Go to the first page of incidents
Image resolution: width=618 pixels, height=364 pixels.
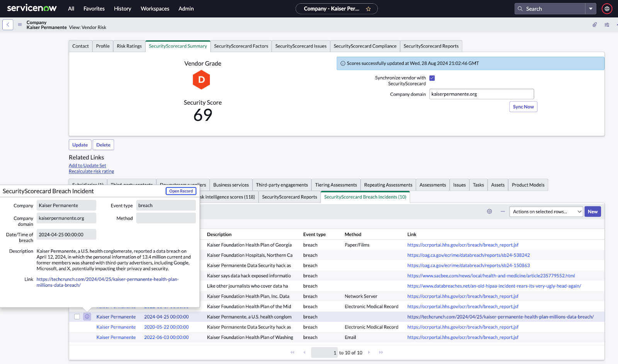coord(292,352)
